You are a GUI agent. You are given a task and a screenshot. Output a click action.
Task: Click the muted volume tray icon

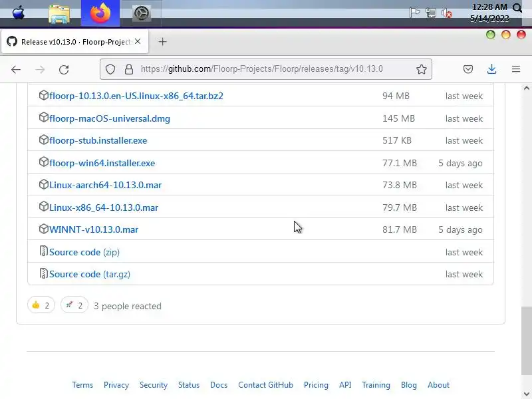tap(446, 13)
